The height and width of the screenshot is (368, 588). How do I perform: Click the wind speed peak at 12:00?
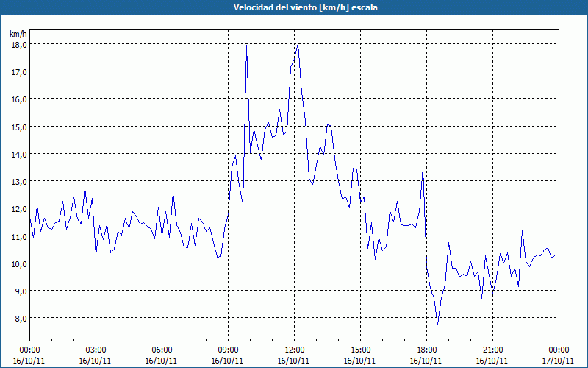click(298, 44)
